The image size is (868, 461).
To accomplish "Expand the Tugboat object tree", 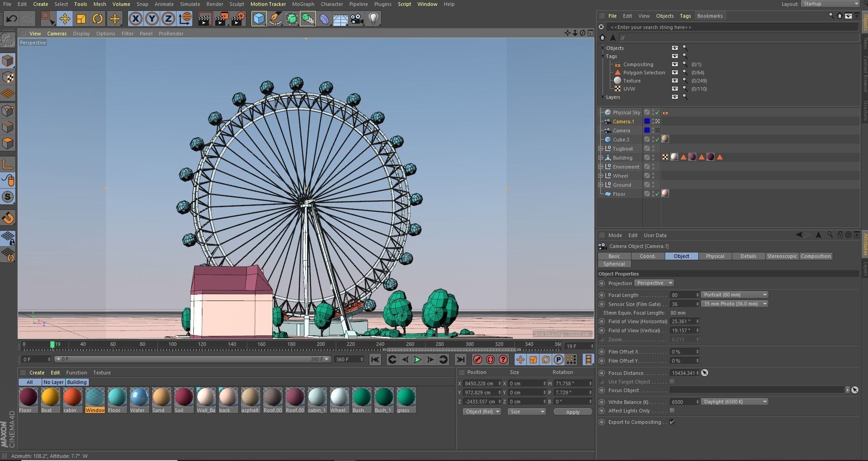I will tap(601, 149).
